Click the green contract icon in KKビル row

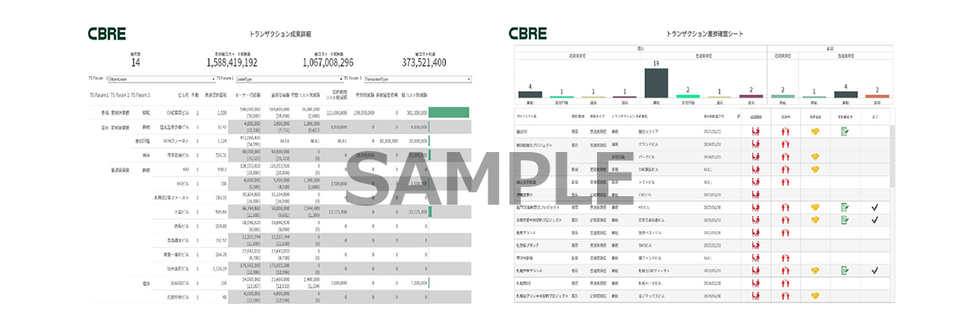(x=844, y=208)
